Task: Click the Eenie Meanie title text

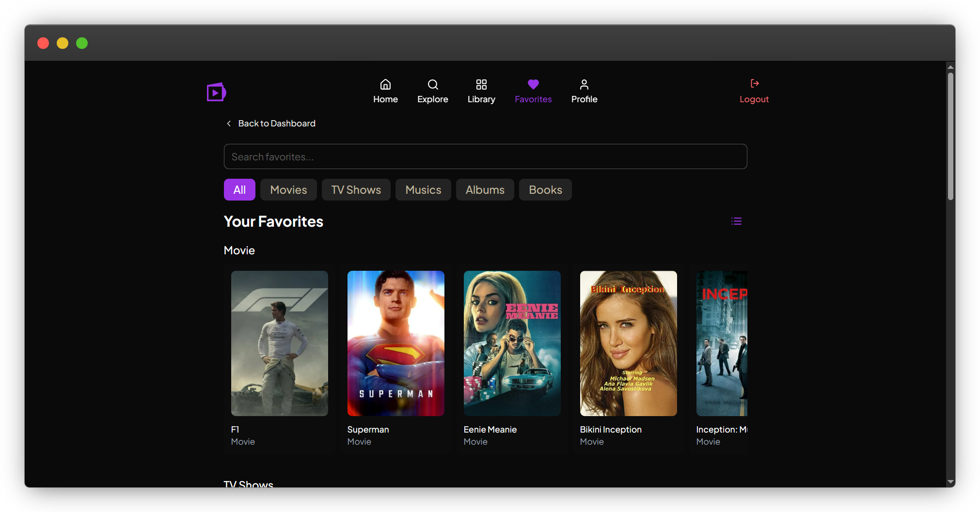Action: (490, 430)
